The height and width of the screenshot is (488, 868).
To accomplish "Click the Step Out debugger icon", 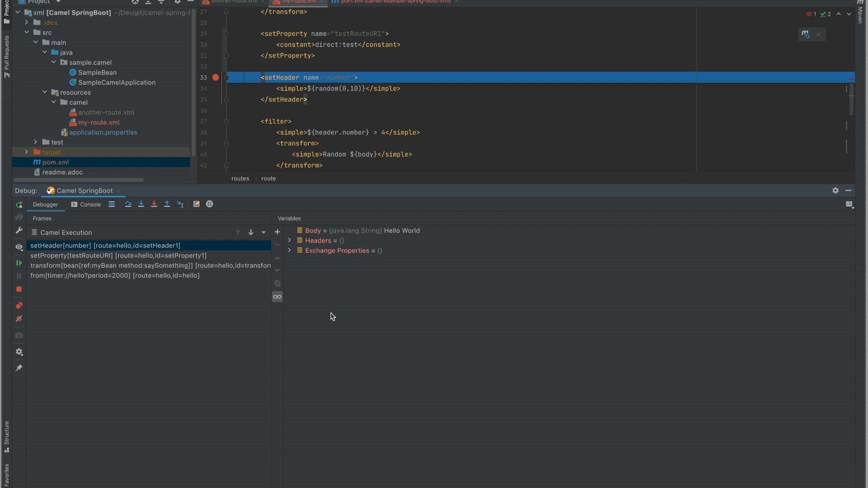I will click(x=167, y=204).
